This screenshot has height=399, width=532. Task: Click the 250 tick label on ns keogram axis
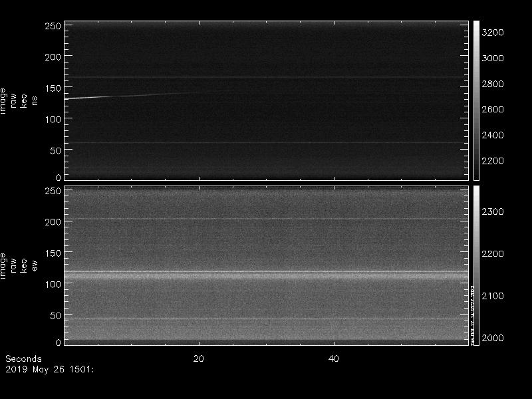[x=53, y=26]
